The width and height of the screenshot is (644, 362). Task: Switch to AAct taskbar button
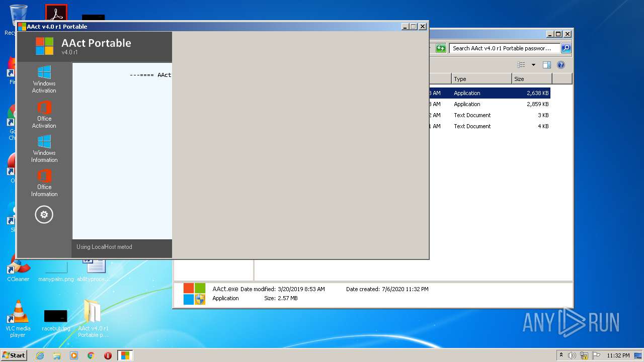click(x=125, y=355)
